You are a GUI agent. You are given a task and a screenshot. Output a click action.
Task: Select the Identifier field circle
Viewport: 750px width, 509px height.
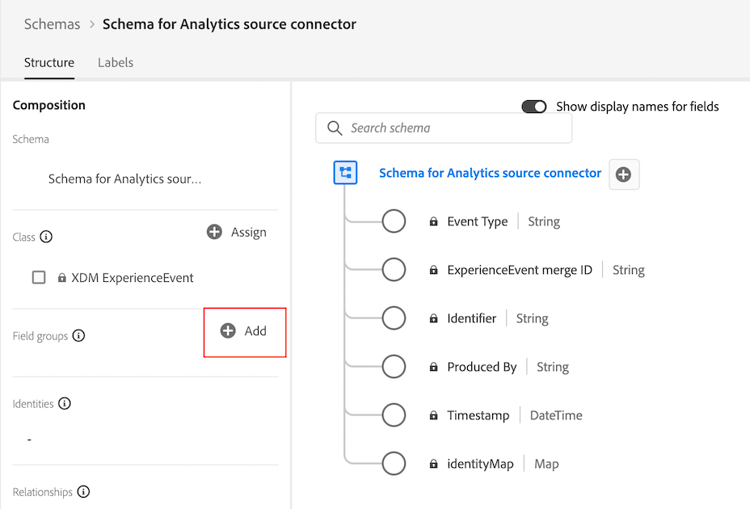pos(394,318)
